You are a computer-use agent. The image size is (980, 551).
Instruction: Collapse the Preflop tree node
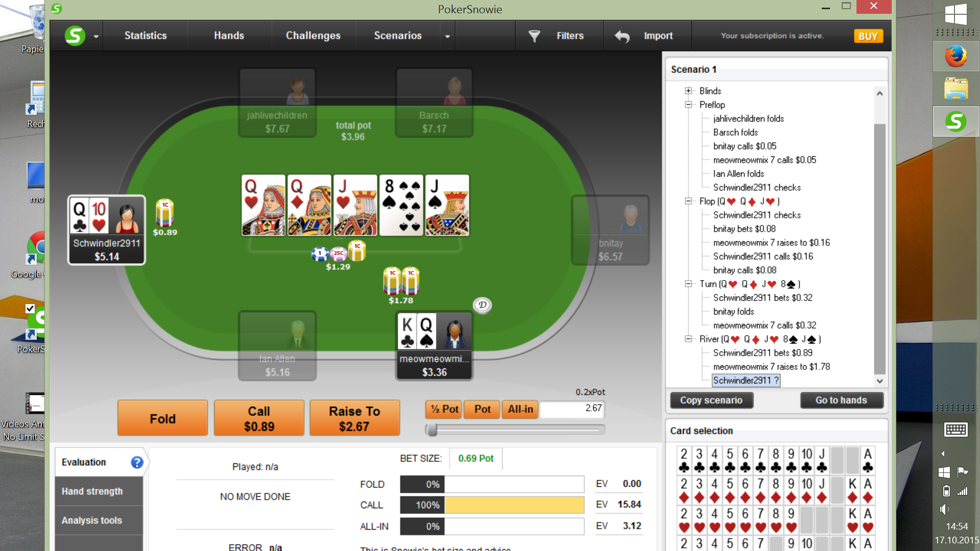(689, 105)
